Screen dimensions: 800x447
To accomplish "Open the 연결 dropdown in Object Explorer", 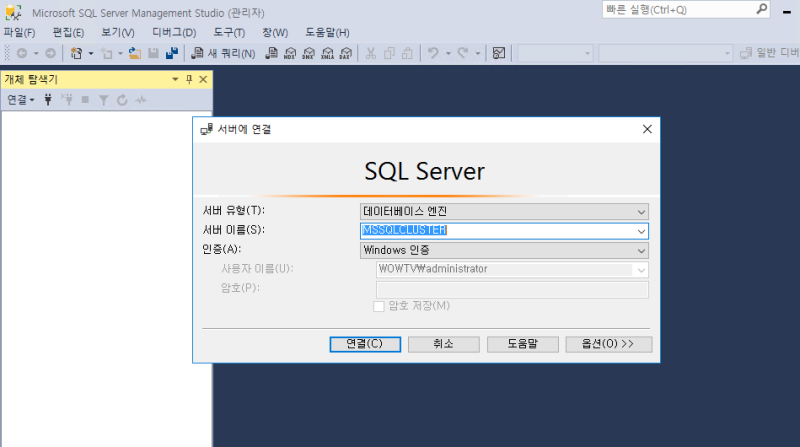I will pyautogui.click(x=20, y=100).
